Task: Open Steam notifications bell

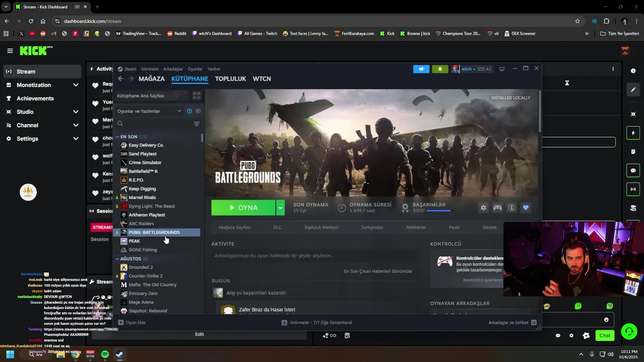Action: pyautogui.click(x=440, y=69)
